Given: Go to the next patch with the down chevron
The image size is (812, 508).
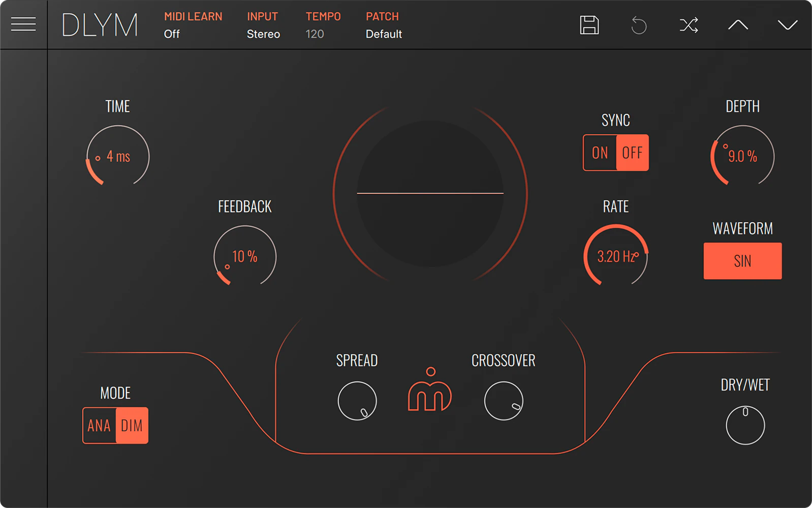Looking at the screenshot, I should [788, 24].
